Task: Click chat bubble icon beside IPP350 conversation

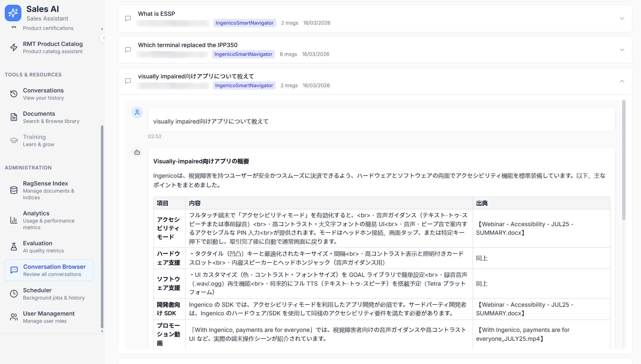Action: (x=128, y=50)
